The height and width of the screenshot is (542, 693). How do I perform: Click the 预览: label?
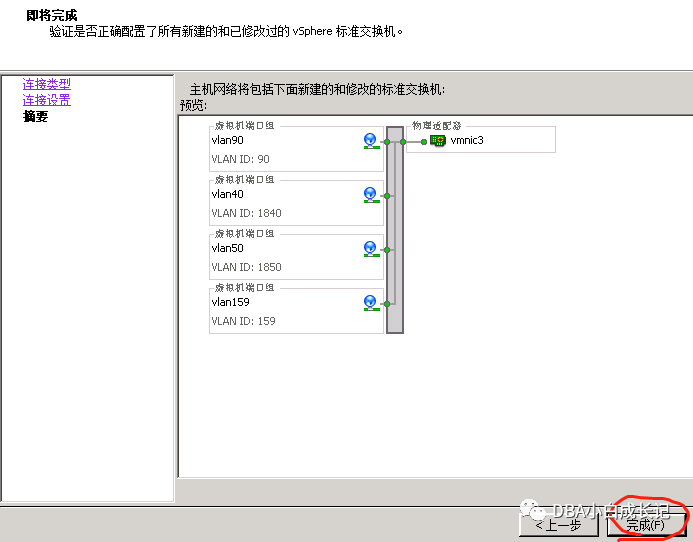click(x=193, y=105)
